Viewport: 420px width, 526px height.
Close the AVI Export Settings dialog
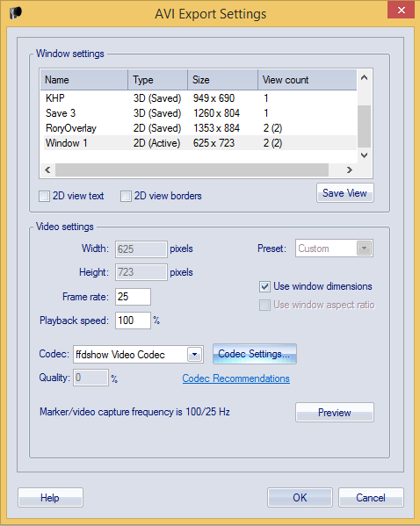click(401, 10)
